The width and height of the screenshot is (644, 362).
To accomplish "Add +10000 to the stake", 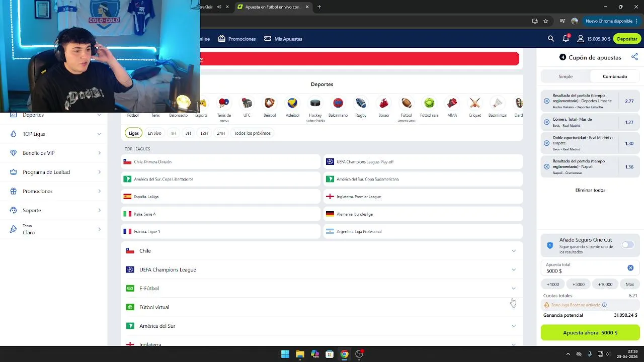I will [x=605, y=285].
